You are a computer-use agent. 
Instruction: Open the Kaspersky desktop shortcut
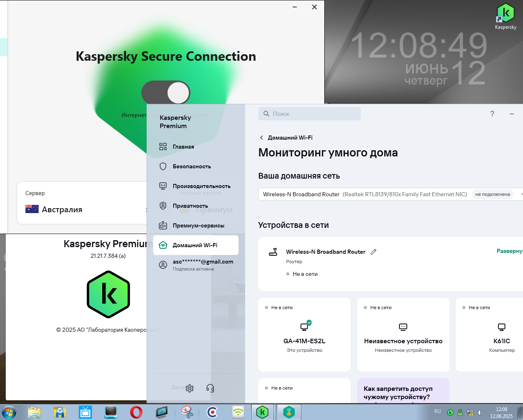click(x=505, y=16)
